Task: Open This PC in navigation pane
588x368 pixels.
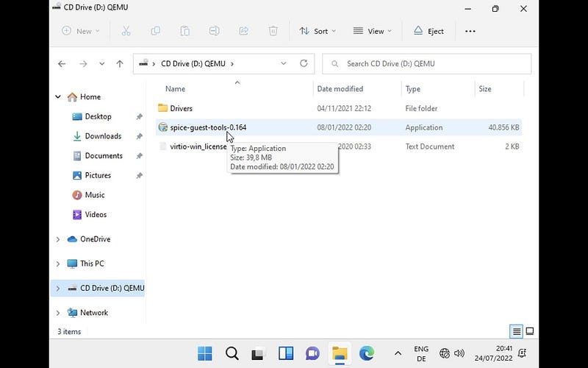Action: (x=92, y=263)
